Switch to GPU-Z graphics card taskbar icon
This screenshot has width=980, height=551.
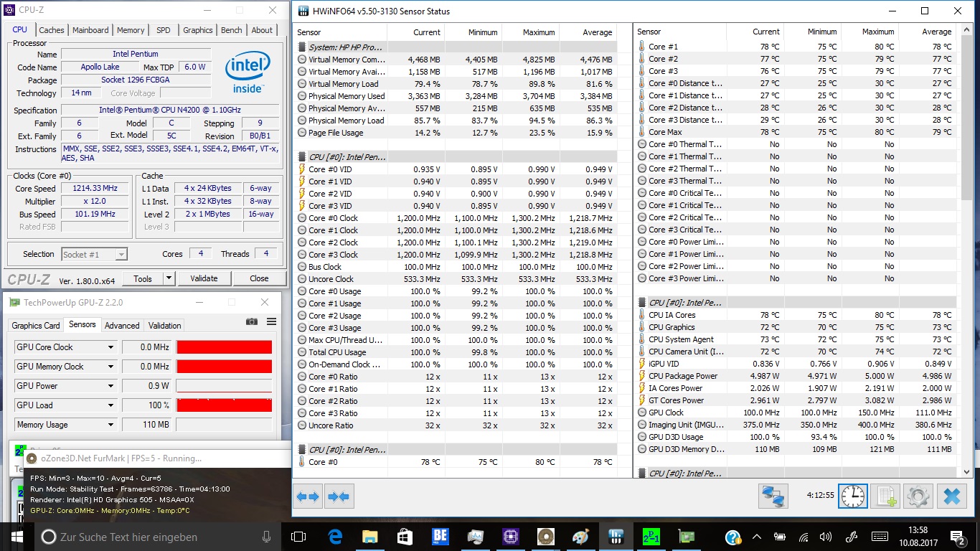click(x=686, y=537)
